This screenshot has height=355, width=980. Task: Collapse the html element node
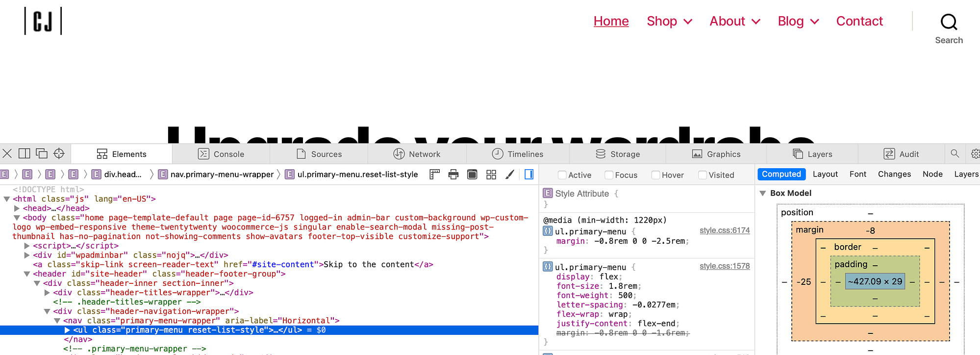pyautogui.click(x=7, y=199)
